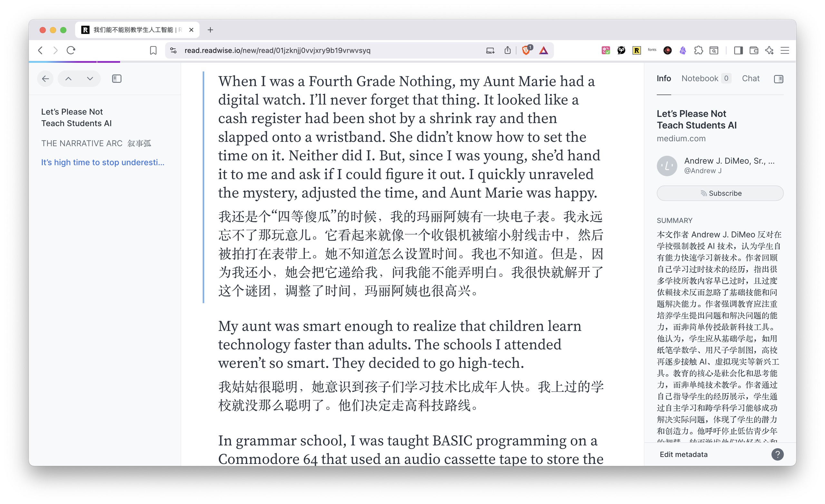825x504 pixels.
Task: Click the article title in Info panel
Action: tap(696, 119)
